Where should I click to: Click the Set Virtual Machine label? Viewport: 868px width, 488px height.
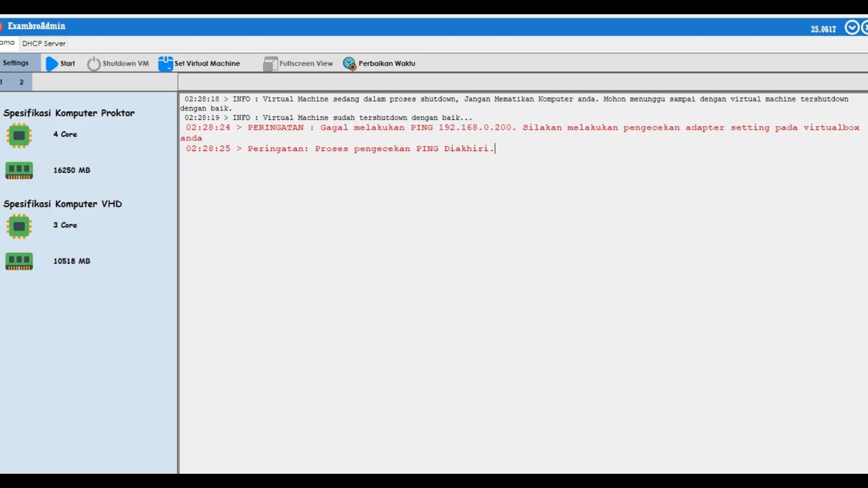pos(208,64)
